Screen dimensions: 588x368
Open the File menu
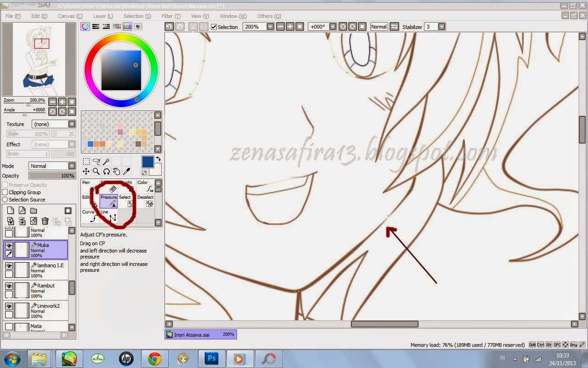coord(13,16)
